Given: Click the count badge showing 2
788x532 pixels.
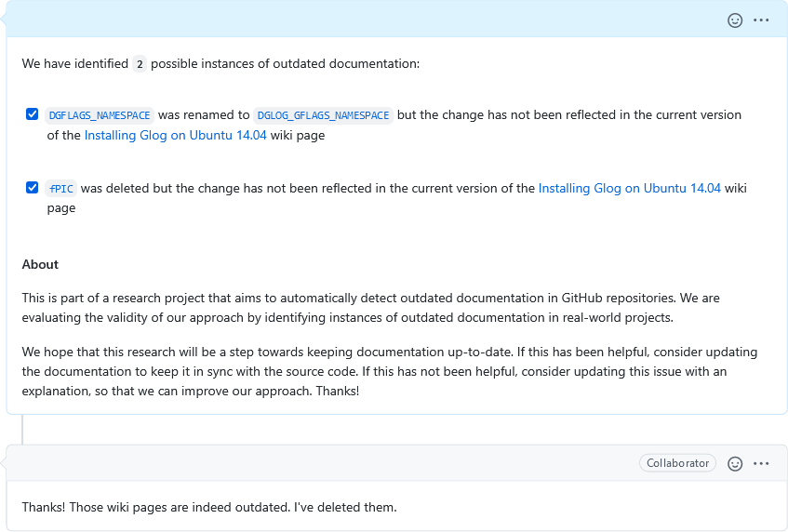Looking at the screenshot, I should point(140,64).
